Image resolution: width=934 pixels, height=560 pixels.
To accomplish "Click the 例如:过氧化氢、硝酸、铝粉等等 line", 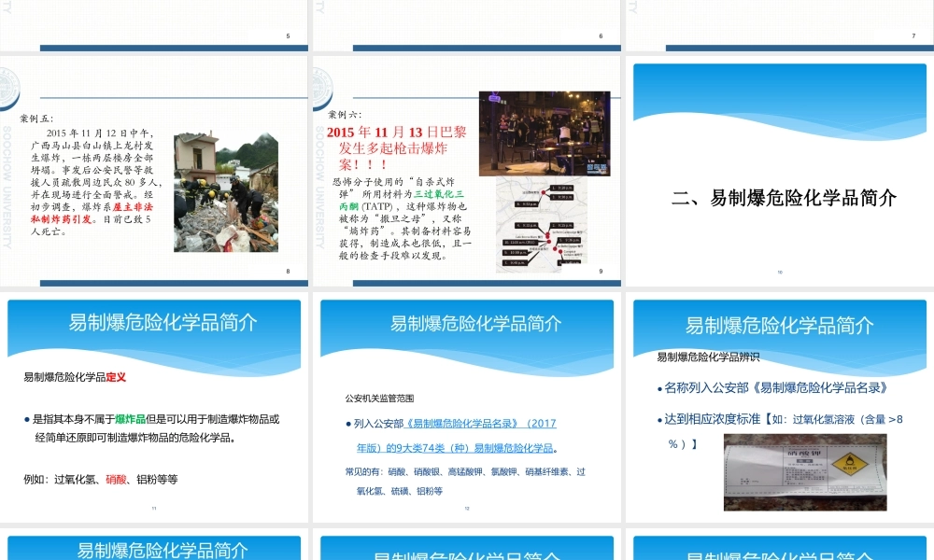I will click(x=101, y=479).
